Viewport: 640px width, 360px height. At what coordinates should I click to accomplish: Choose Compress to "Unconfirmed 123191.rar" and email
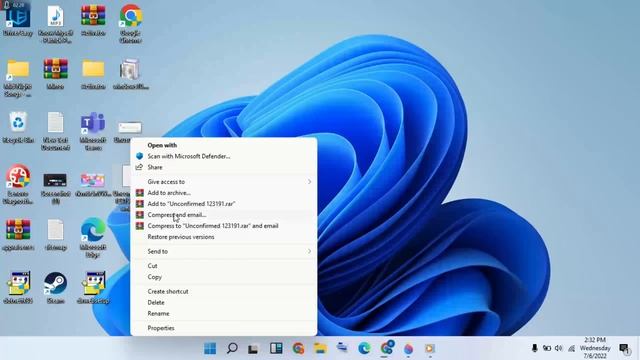213,226
